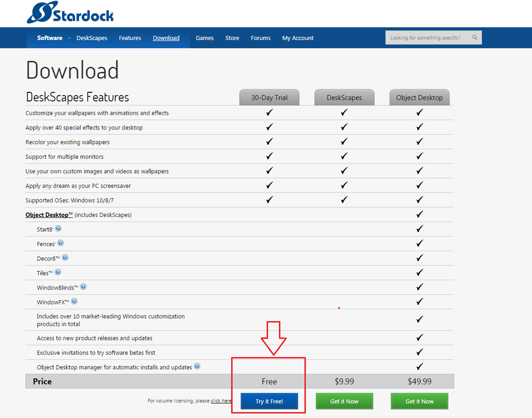The width and height of the screenshot is (532, 418).
Task: Go to DeskScapes nav item
Action: [x=91, y=38]
